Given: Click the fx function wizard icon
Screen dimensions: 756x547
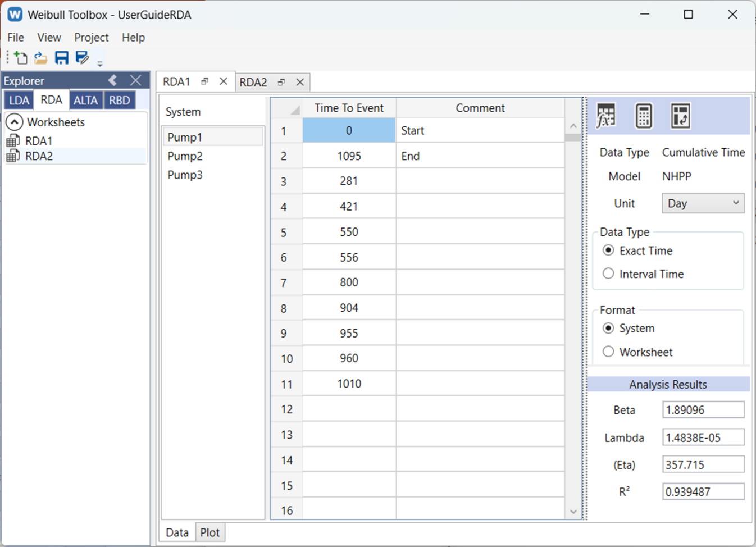Looking at the screenshot, I should pos(606,116).
